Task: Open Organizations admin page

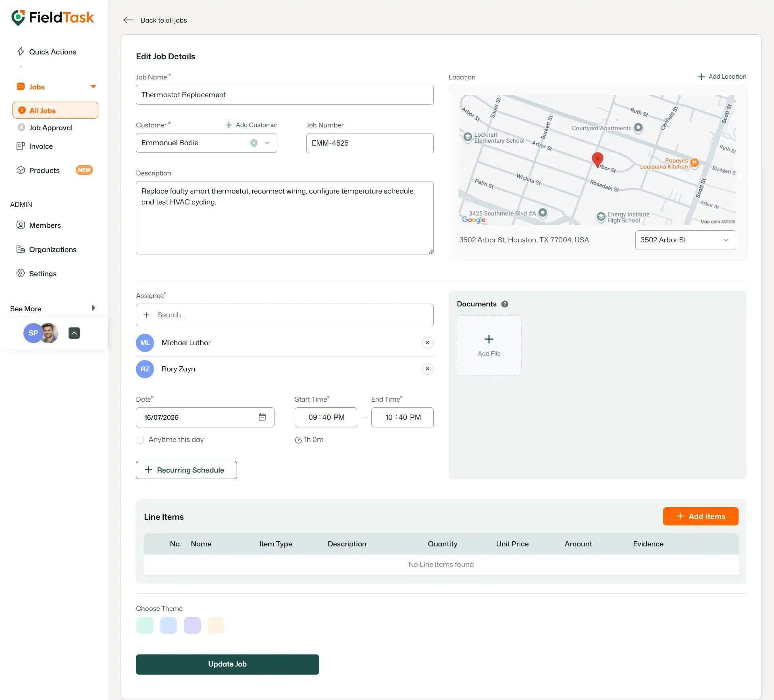Action: tap(53, 249)
